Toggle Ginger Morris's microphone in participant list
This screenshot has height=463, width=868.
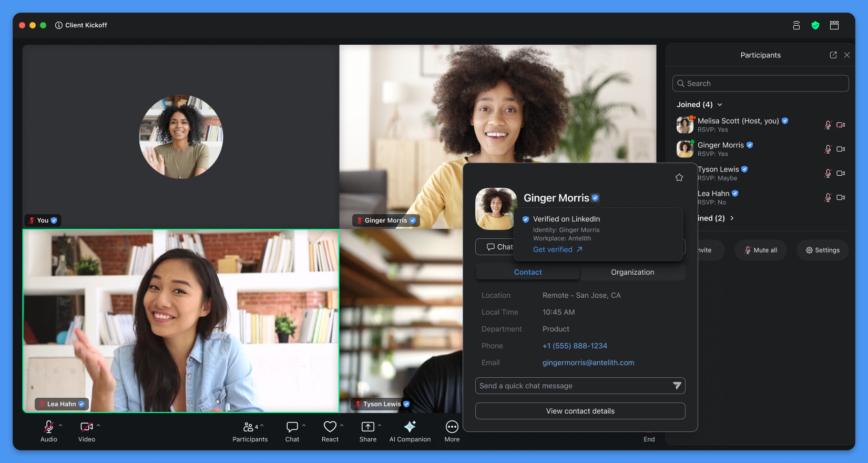[x=828, y=149]
